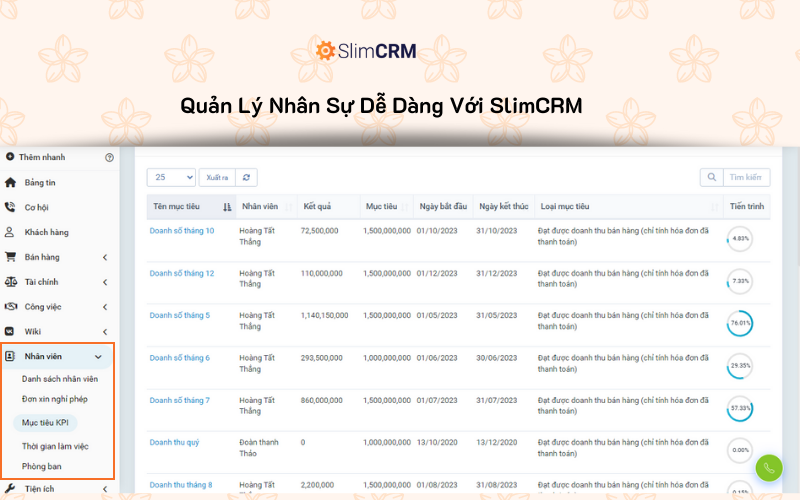This screenshot has height=500, width=800.
Task: Sort by Tên mục tiêu column icon
Action: pyautogui.click(x=227, y=207)
